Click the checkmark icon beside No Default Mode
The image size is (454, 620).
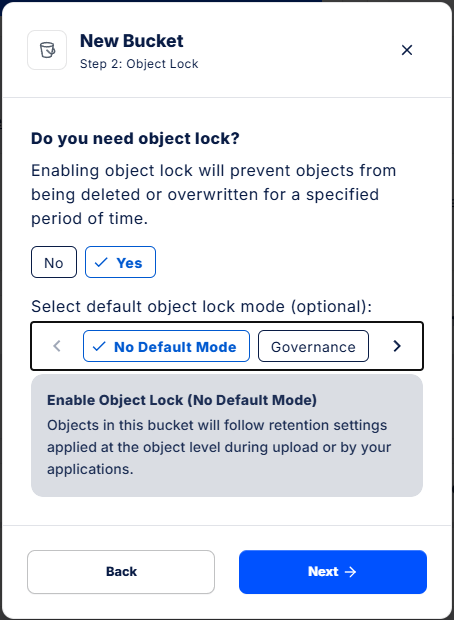coord(99,346)
